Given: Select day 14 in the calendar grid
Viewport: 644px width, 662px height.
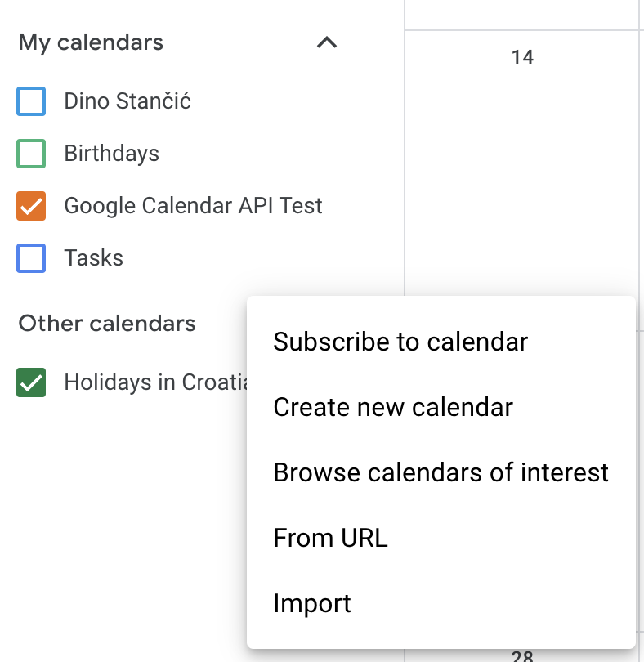Looking at the screenshot, I should click(522, 57).
